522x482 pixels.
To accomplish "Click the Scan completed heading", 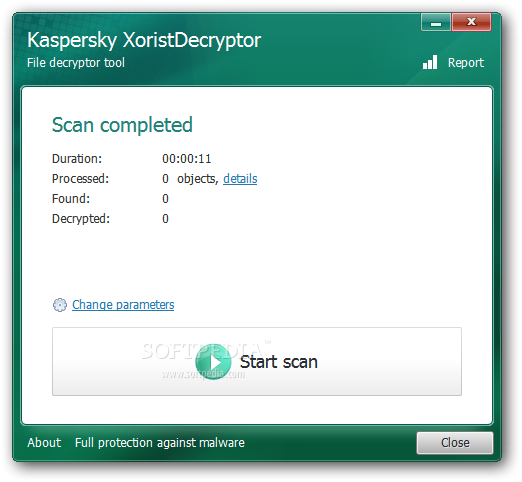I will tap(122, 125).
